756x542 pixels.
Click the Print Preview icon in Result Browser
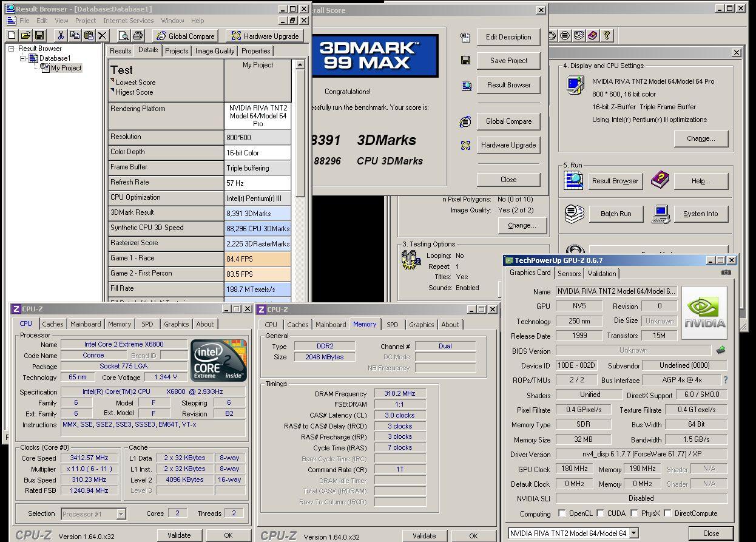[124, 36]
